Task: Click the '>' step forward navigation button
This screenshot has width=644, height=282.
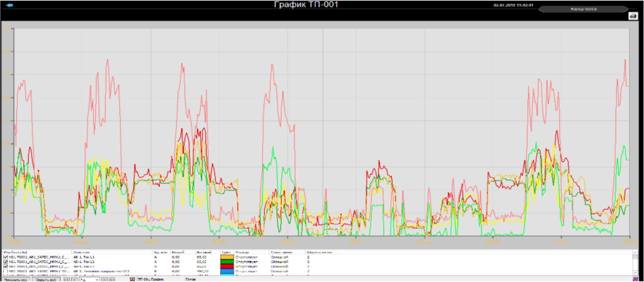Action: tap(104, 280)
